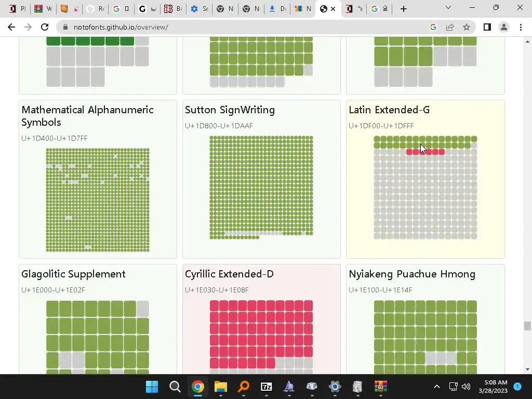532x399 pixels.
Task: Switch to the Settings gear tab
Action: point(199,9)
